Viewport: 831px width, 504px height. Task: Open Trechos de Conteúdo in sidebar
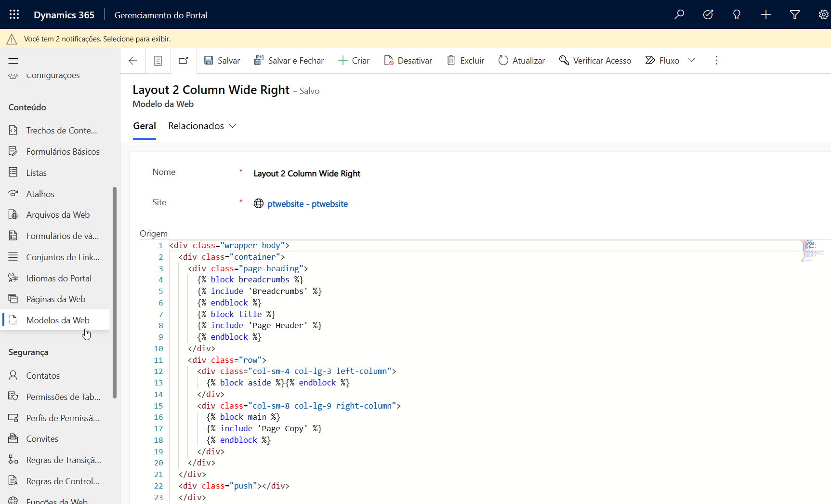(55, 131)
